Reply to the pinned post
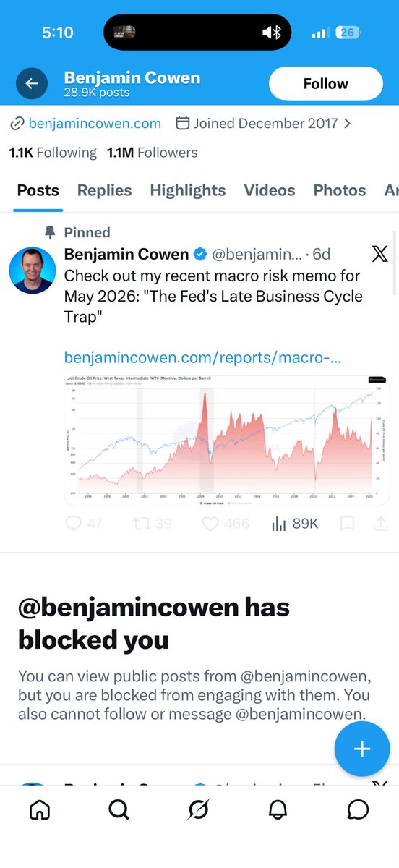Image resolution: width=399 pixels, height=868 pixels. tap(84, 523)
